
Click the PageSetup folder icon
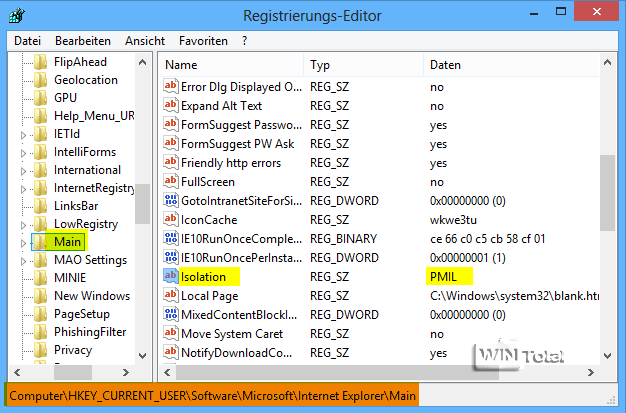40,314
